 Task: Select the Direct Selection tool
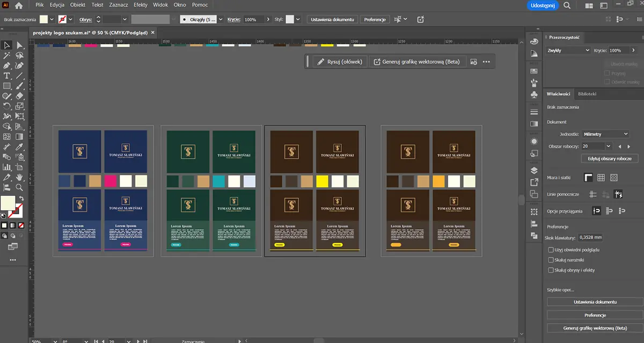pos(20,45)
